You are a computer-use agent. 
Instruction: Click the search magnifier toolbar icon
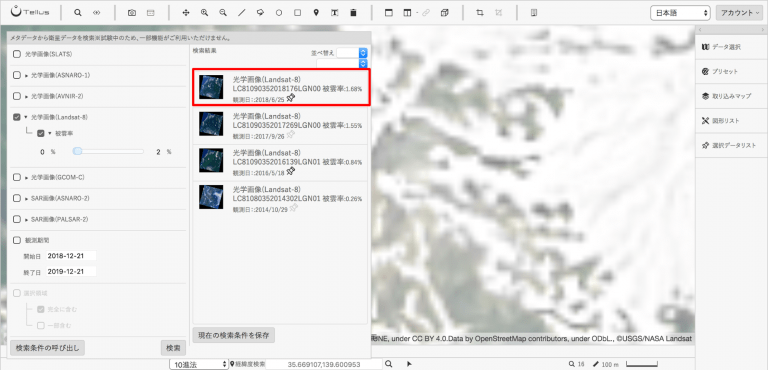pyautogui.click(x=77, y=13)
